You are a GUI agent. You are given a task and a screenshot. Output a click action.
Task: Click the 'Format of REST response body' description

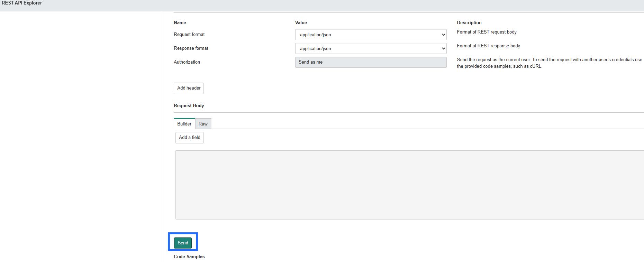[x=488, y=46]
